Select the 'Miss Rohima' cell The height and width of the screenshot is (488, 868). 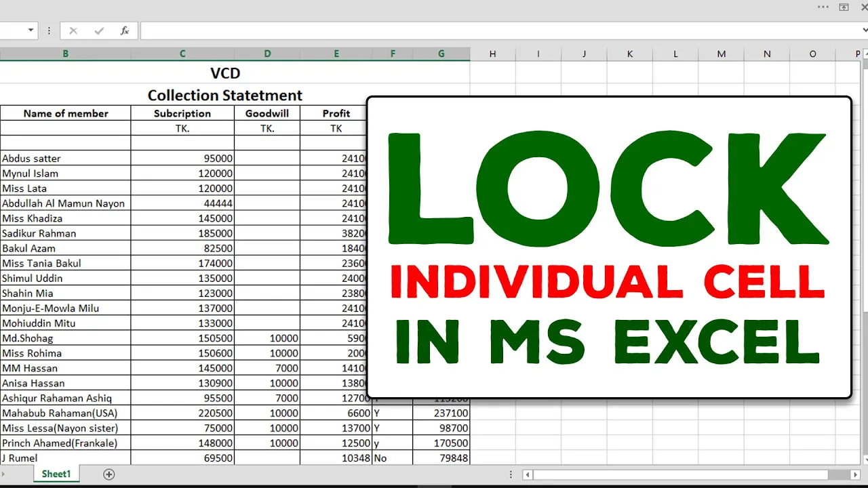coord(66,352)
